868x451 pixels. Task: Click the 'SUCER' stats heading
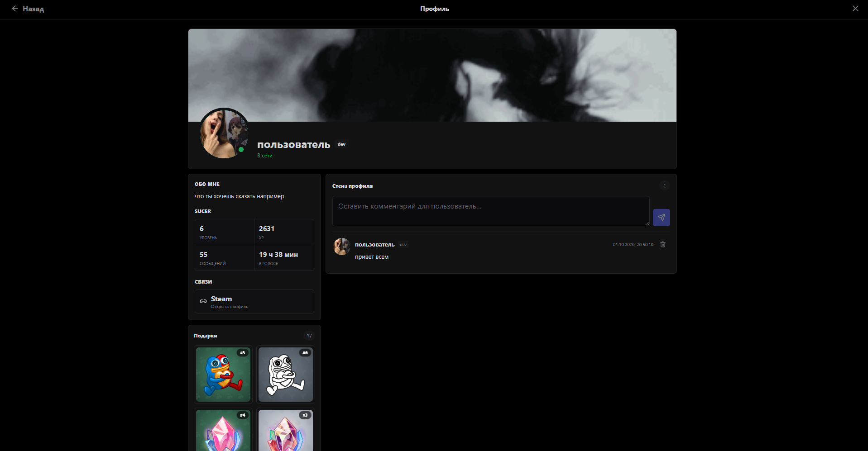point(203,211)
